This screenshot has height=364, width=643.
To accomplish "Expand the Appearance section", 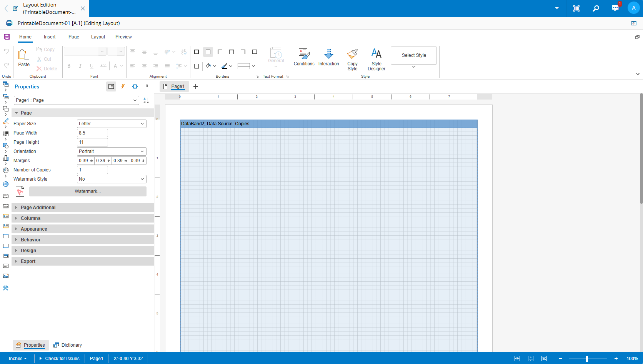I will coord(34,229).
